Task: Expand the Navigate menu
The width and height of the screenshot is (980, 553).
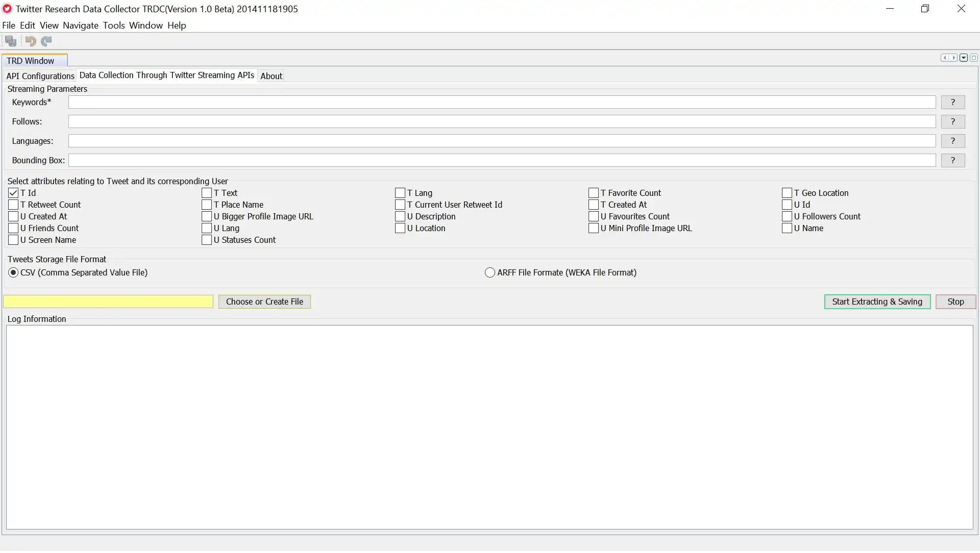Action: tap(80, 25)
